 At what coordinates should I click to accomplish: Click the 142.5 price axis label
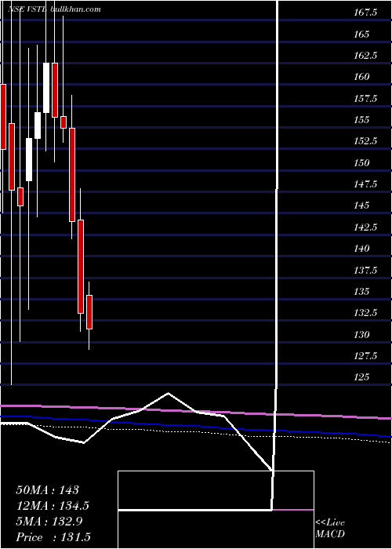click(x=365, y=227)
